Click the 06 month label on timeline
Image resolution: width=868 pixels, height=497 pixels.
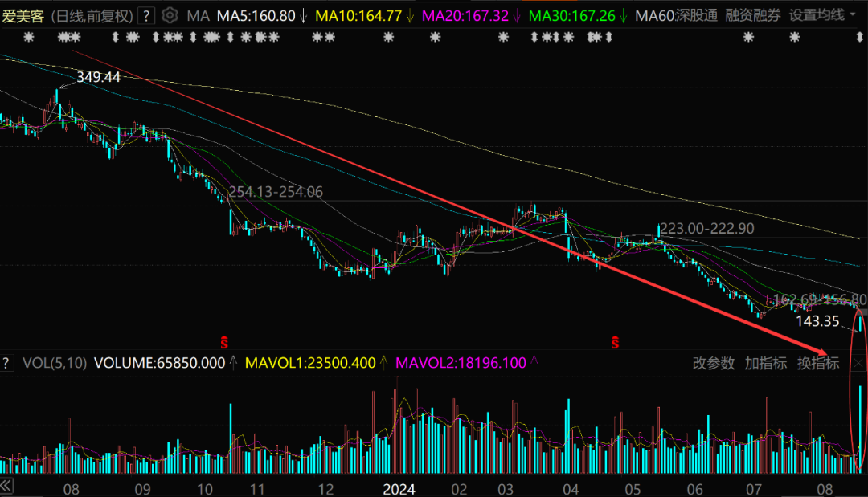point(694,489)
